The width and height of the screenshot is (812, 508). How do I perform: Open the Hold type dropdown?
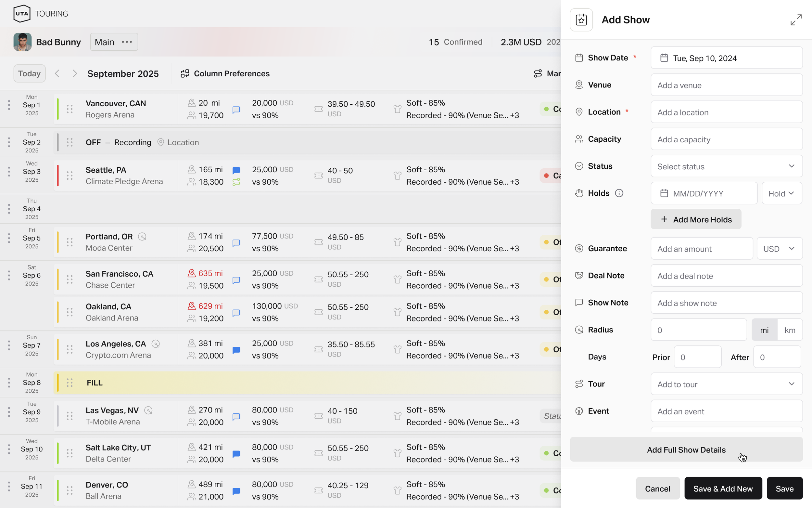click(x=782, y=193)
